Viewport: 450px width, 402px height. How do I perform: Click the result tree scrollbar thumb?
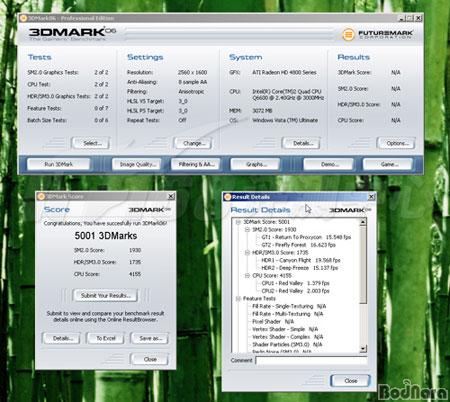[x=363, y=264]
